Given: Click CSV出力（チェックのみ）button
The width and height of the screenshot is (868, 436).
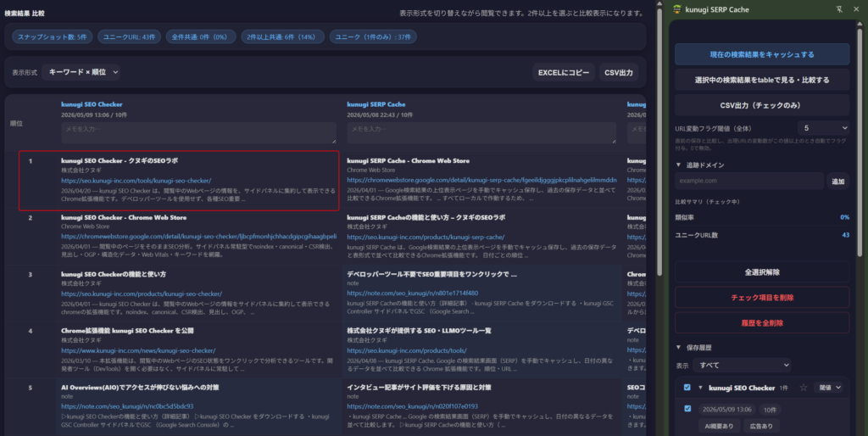Looking at the screenshot, I should click(762, 105).
